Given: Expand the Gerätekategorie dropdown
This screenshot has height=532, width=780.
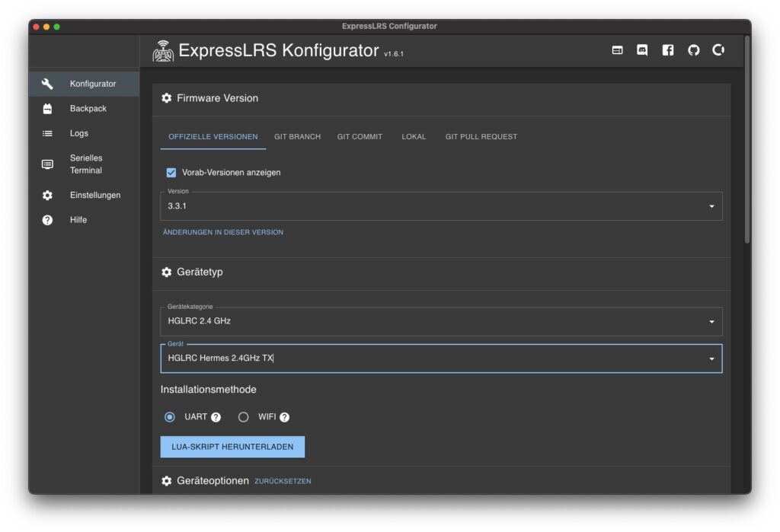Looking at the screenshot, I should (x=441, y=321).
